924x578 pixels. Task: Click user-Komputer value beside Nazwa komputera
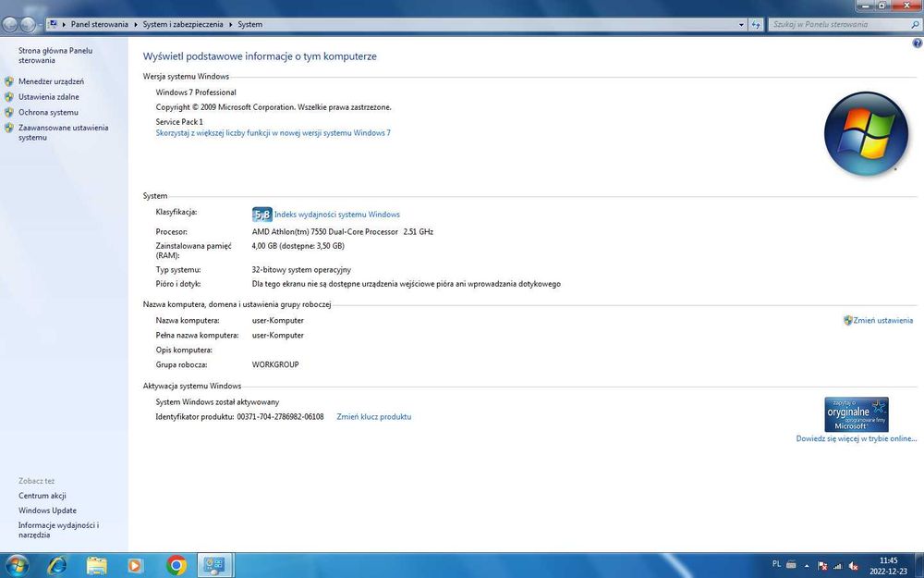pos(277,320)
